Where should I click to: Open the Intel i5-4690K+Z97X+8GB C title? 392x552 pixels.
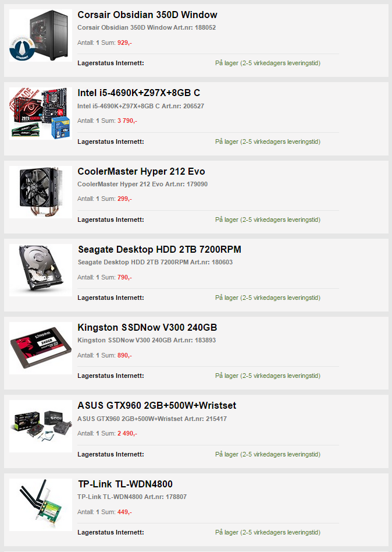click(x=139, y=93)
